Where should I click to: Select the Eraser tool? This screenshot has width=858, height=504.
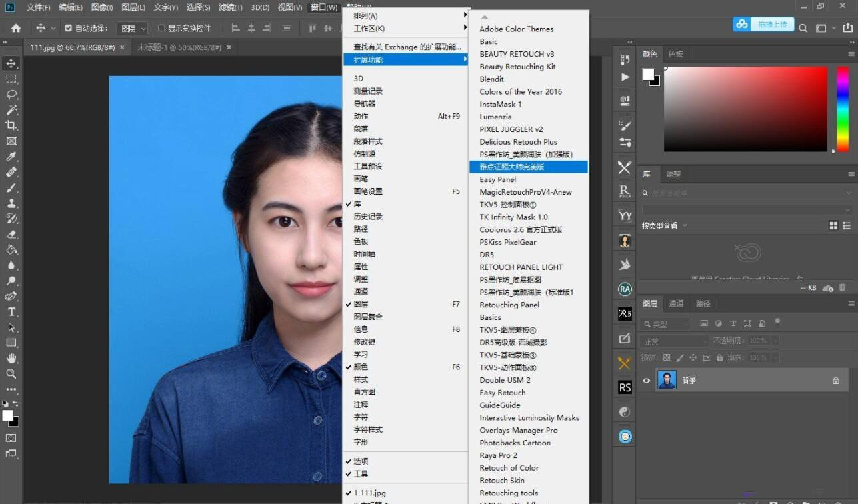(11, 234)
